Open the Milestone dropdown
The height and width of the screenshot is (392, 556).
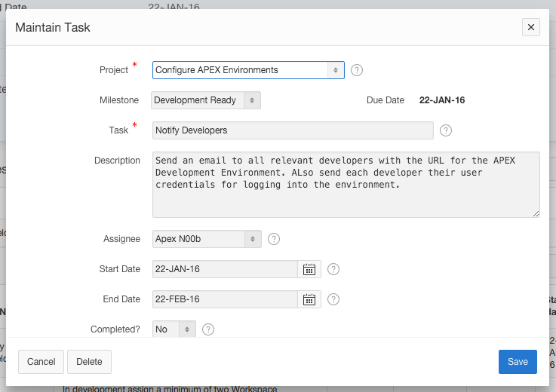(206, 100)
